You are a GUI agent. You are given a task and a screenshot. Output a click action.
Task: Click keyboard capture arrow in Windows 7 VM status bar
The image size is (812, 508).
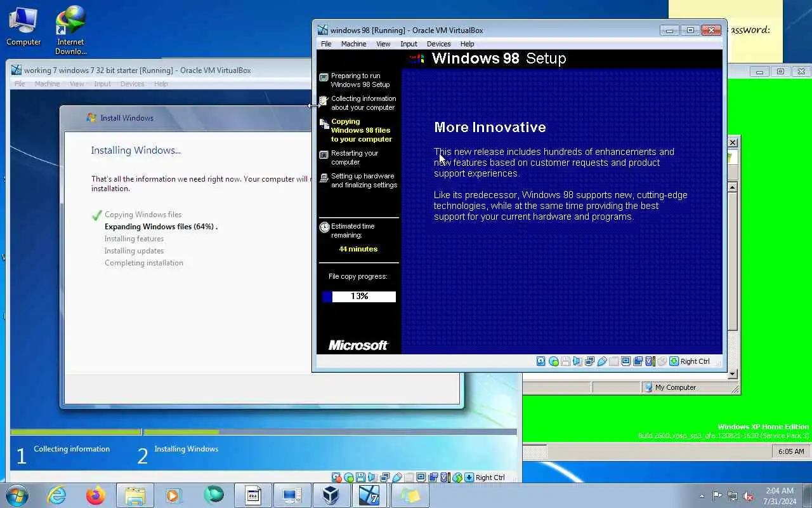point(469,478)
